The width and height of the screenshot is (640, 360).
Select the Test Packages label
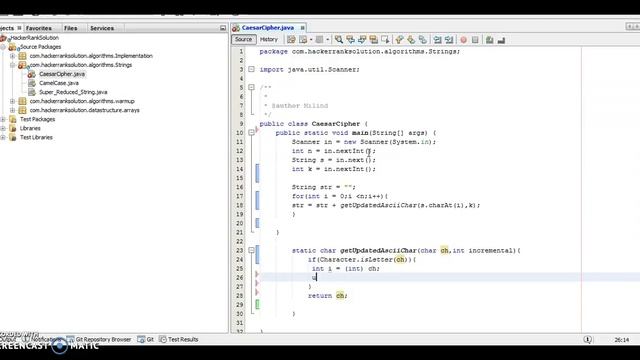[x=38, y=119]
